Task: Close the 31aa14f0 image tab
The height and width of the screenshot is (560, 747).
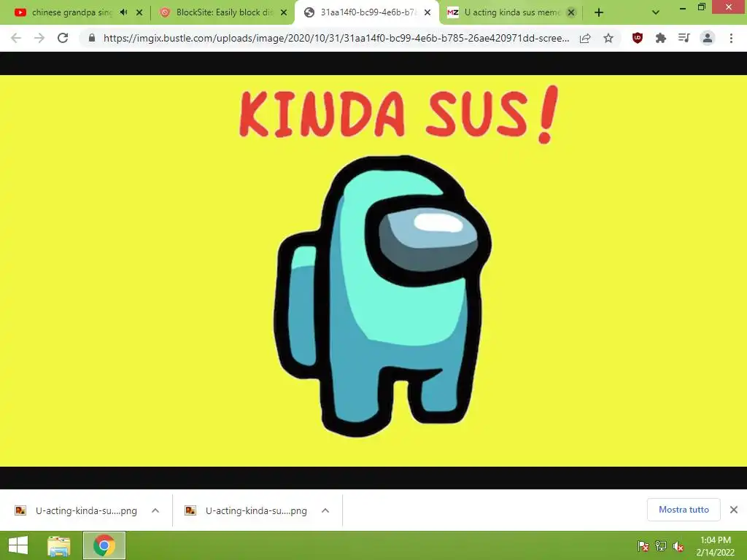Action: (x=427, y=12)
